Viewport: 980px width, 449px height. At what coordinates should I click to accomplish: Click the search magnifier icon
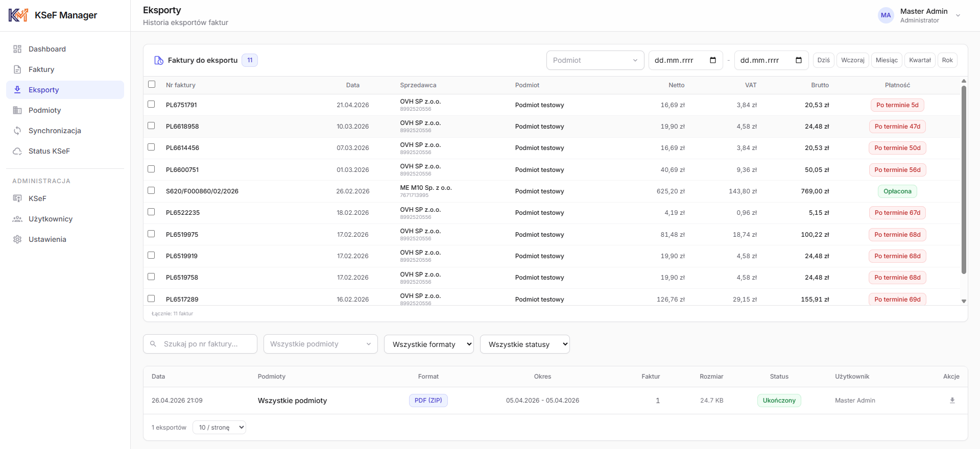(153, 344)
